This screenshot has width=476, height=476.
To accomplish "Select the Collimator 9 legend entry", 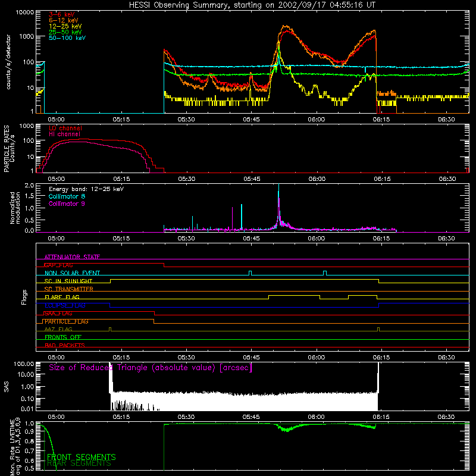I will 67,203.
